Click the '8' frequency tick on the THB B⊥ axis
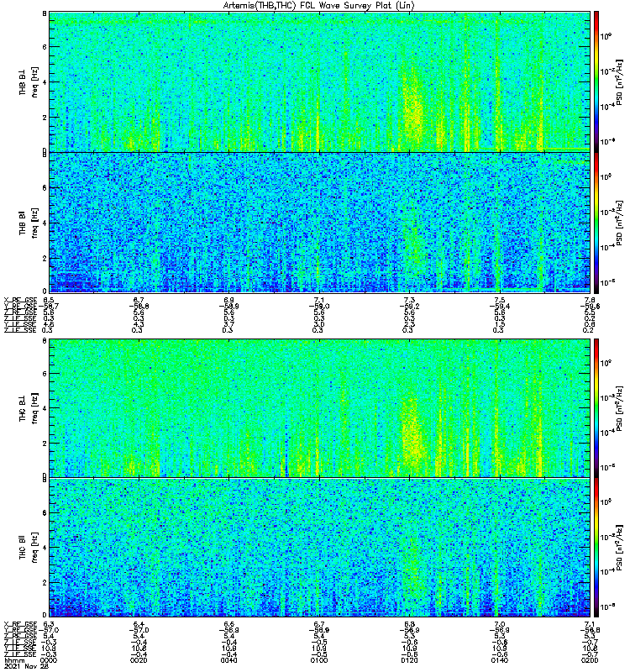 pyautogui.click(x=45, y=13)
